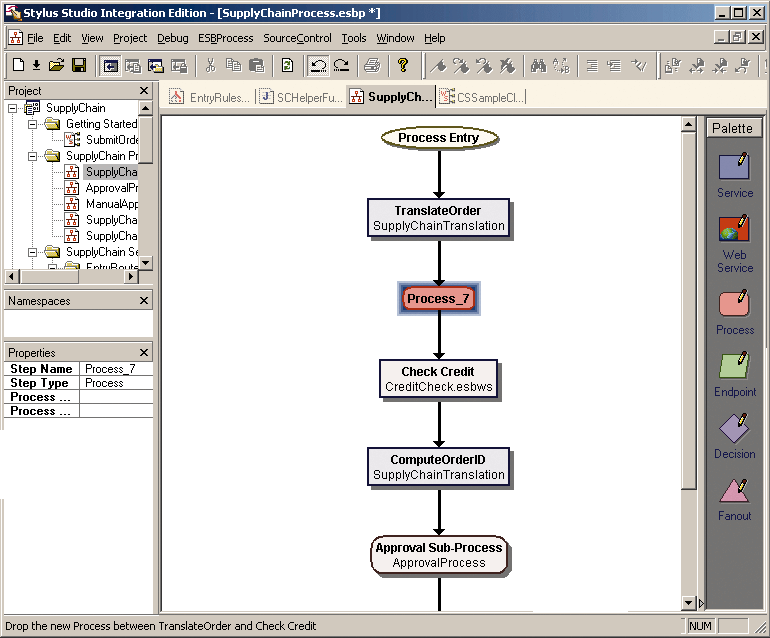
Task: Click the Find binoculars icon
Action: tap(538, 65)
